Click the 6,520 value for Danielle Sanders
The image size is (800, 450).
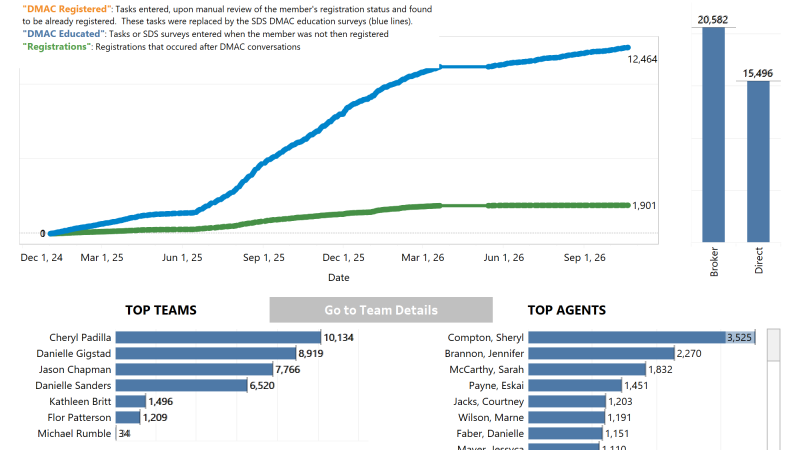pos(262,385)
